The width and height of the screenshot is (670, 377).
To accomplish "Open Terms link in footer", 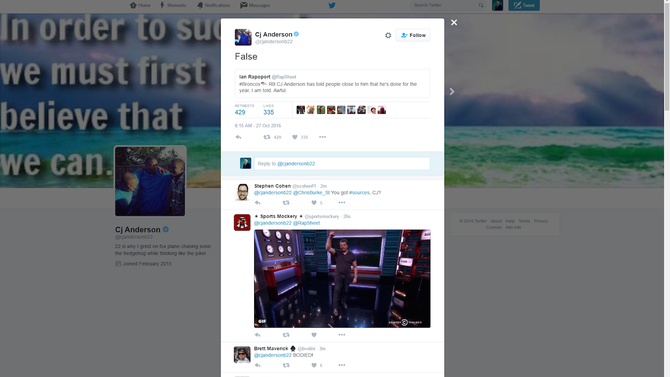I will [524, 221].
